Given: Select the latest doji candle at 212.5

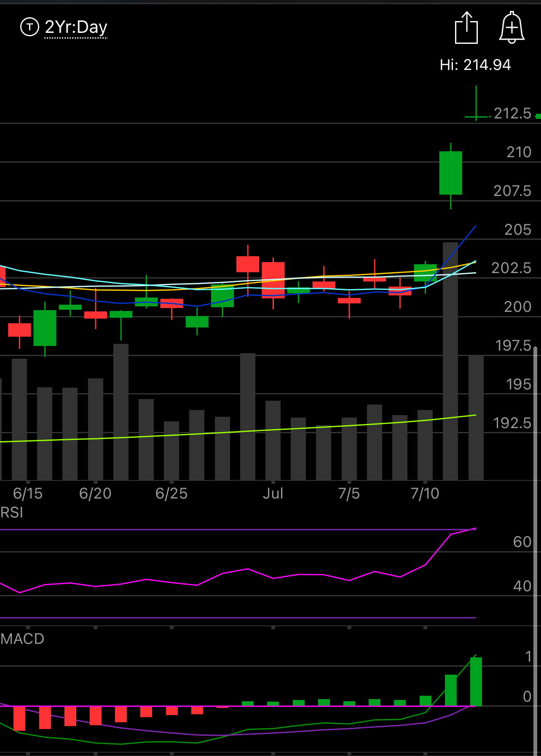Looking at the screenshot, I should pos(477,104).
